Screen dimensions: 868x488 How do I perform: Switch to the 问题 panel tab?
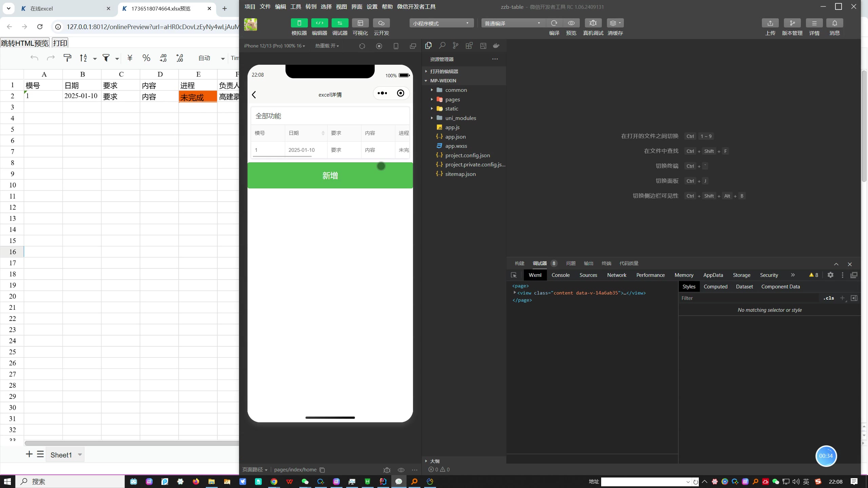tap(571, 263)
